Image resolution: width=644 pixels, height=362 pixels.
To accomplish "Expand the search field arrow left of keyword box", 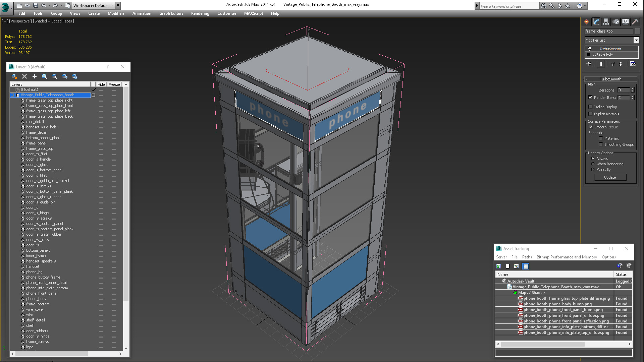I will coord(477,6).
